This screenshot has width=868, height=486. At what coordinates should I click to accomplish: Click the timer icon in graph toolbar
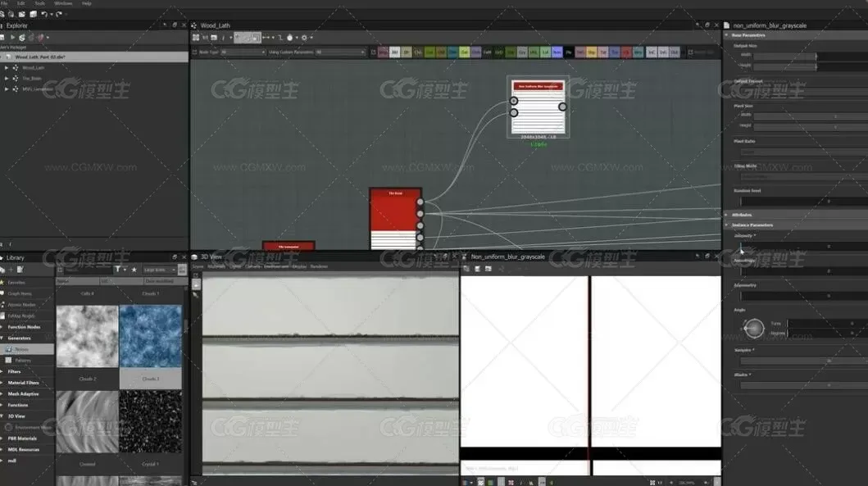289,38
